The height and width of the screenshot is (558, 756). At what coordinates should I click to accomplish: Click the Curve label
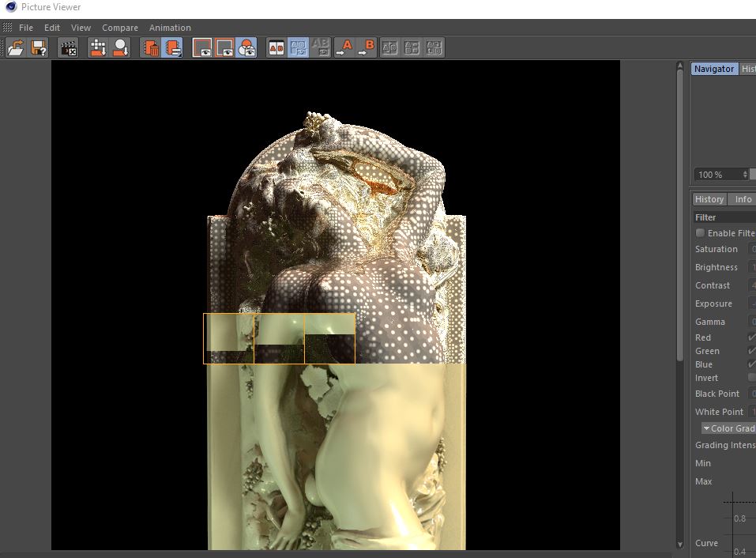click(706, 543)
